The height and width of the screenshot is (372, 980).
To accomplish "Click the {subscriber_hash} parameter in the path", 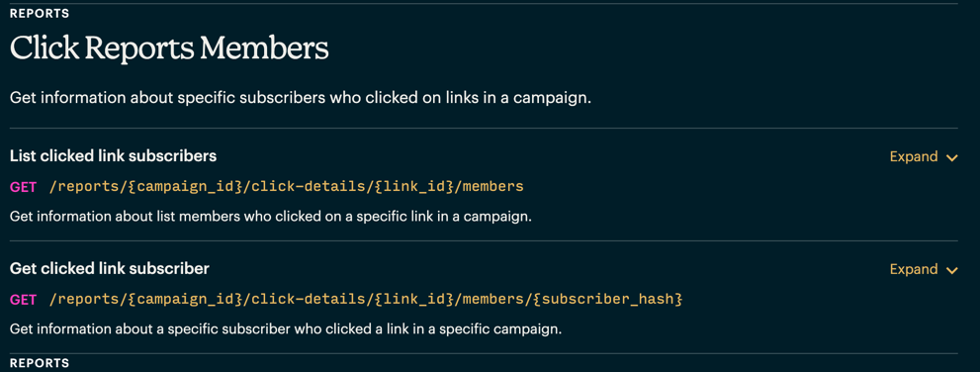I will (x=607, y=299).
